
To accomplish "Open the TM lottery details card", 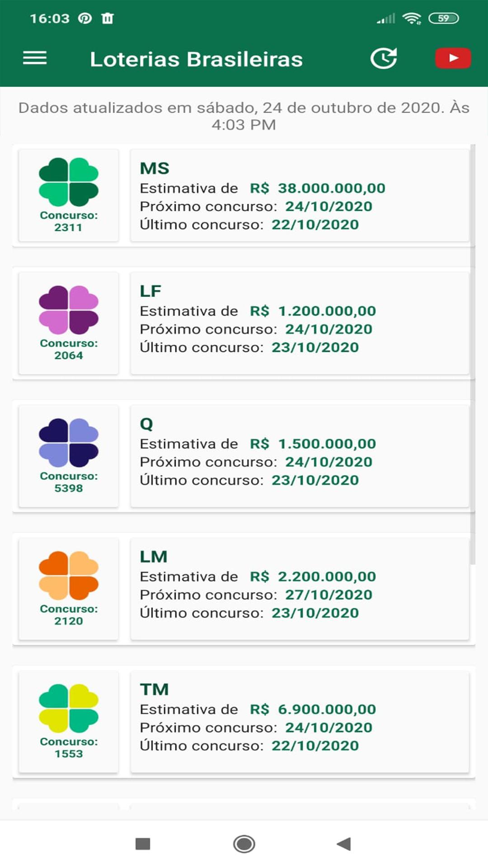I will (300, 722).
